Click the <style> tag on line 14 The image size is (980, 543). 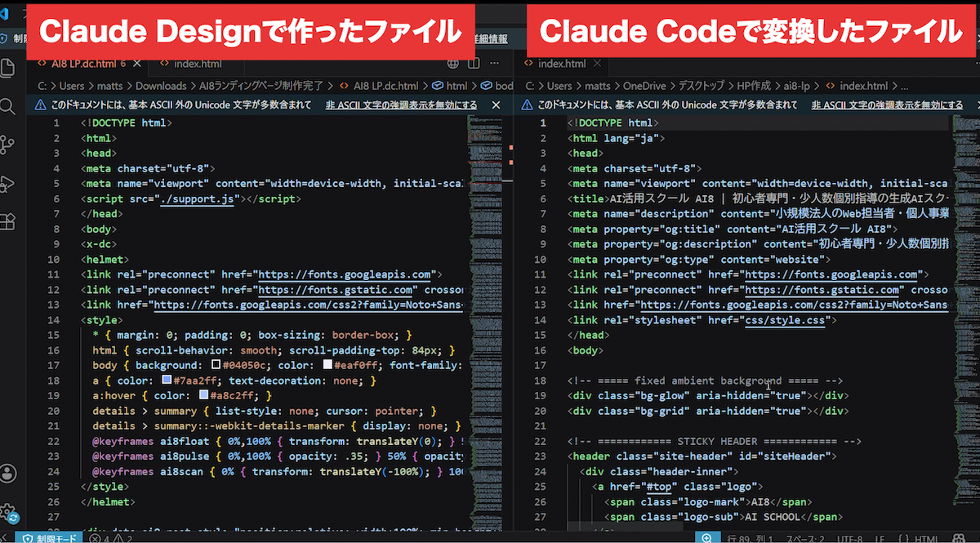click(x=100, y=320)
